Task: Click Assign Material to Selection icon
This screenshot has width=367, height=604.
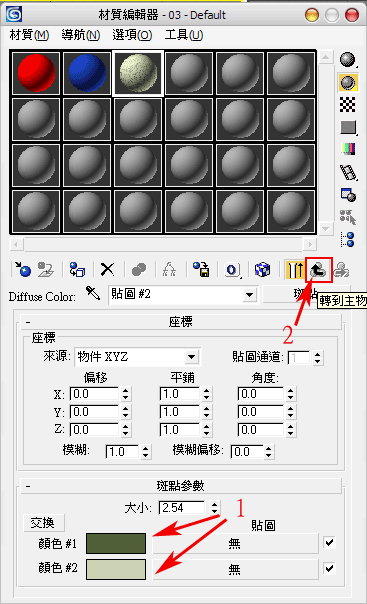Action: coord(77,269)
